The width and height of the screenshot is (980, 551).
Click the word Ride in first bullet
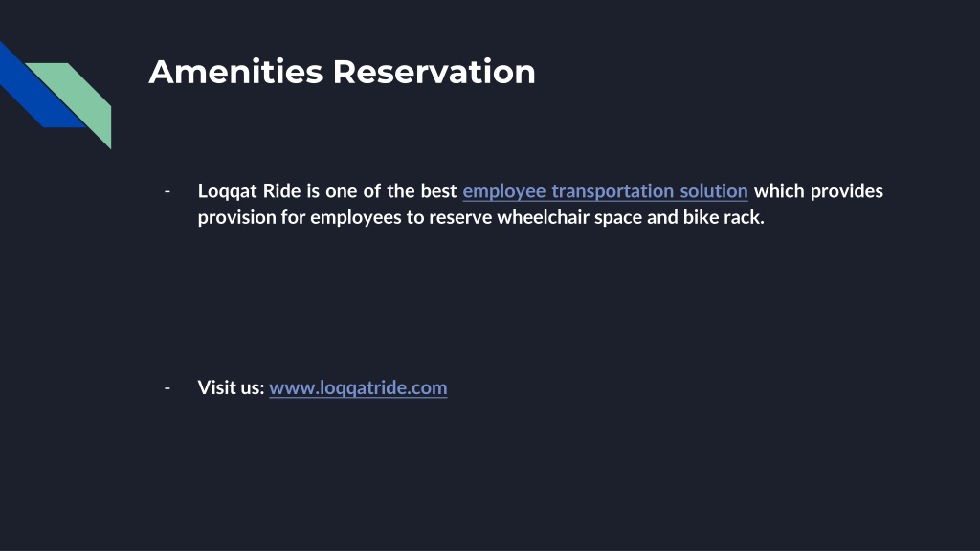pos(282,190)
